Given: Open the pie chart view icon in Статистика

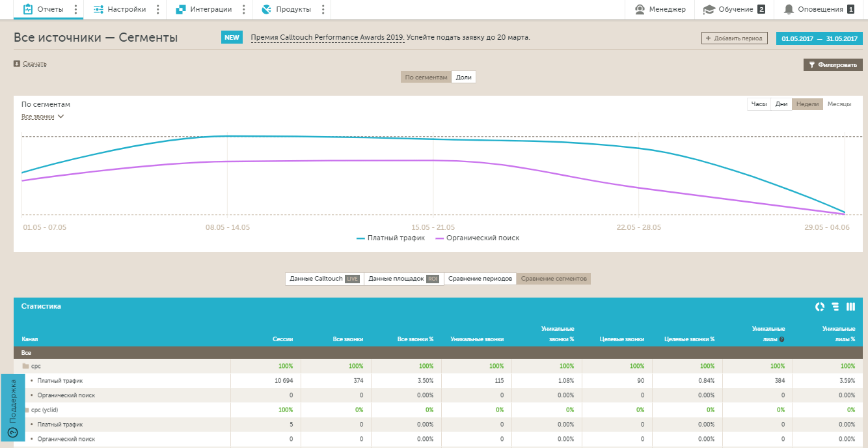Looking at the screenshot, I should pyautogui.click(x=820, y=307).
